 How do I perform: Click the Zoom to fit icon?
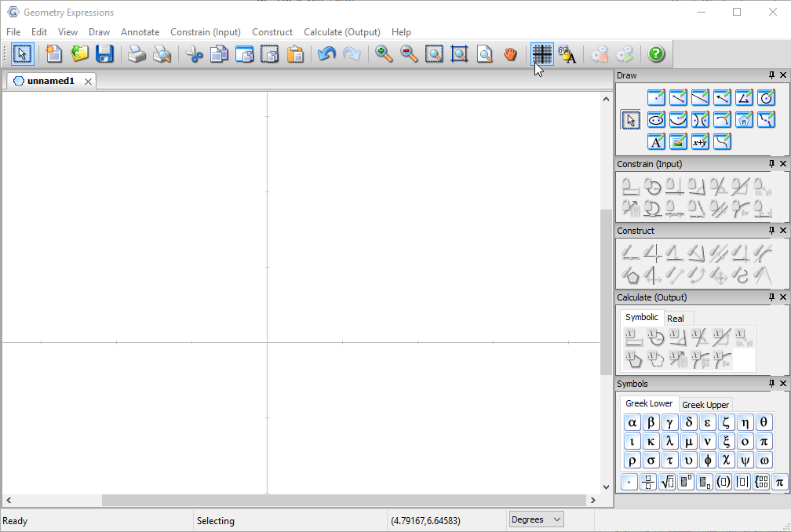tap(460, 54)
